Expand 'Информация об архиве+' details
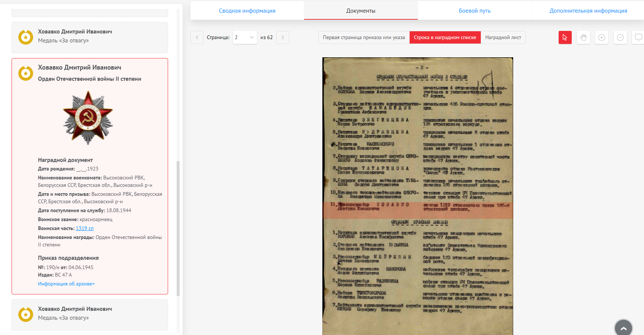This screenshot has height=335, width=644. coord(66,284)
